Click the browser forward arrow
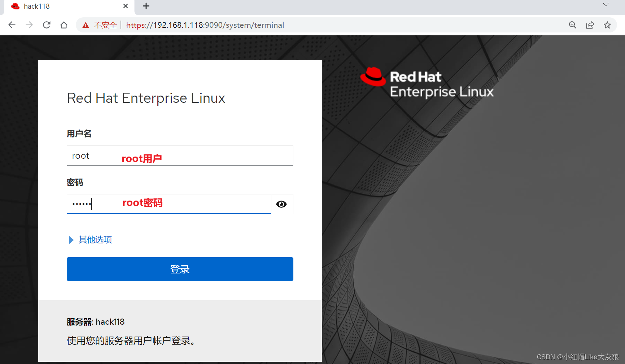This screenshot has width=625, height=364. (x=29, y=25)
